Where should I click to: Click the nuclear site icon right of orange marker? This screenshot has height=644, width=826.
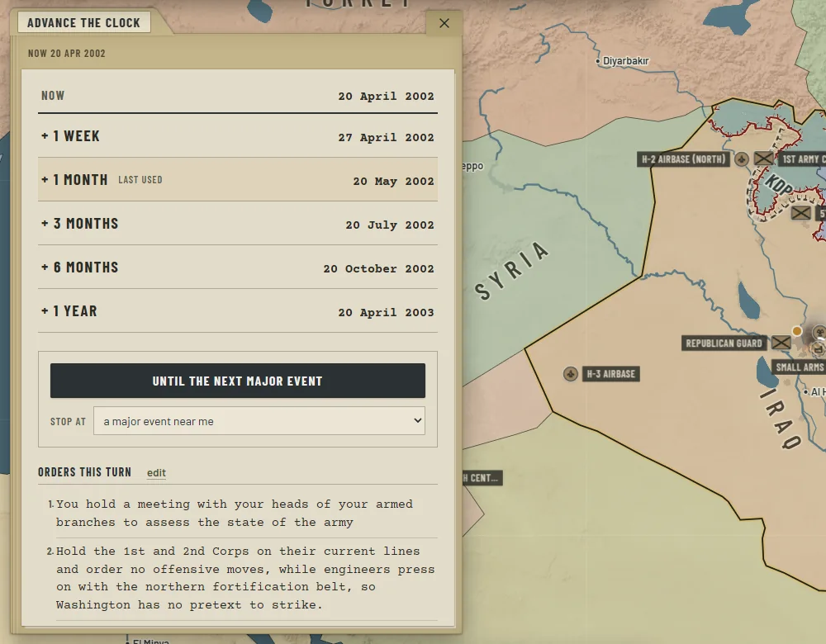(x=819, y=332)
